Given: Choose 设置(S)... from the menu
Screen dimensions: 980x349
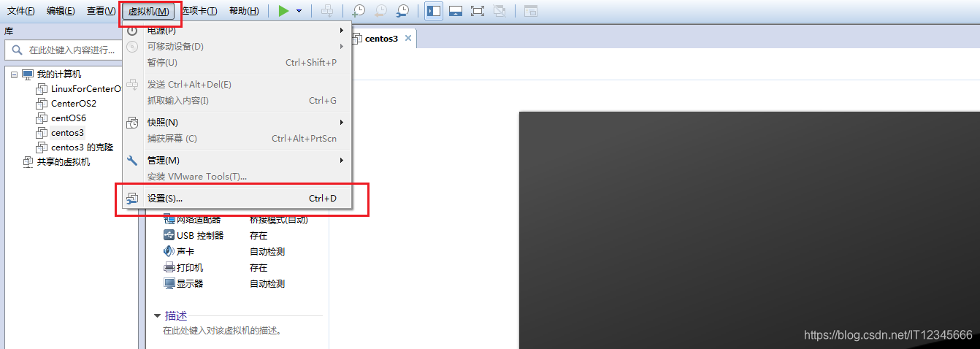Looking at the screenshot, I should click(237, 199).
